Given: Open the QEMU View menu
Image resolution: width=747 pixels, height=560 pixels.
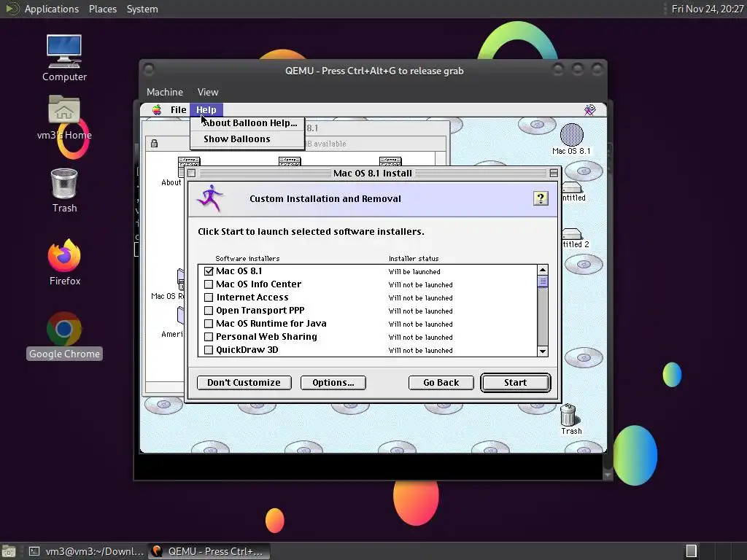Looking at the screenshot, I should click(208, 92).
